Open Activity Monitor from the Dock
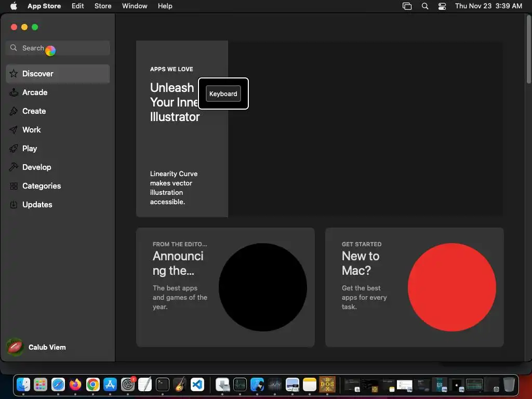Image resolution: width=532 pixels, height=399 pixels. click(x=240, y=384)
